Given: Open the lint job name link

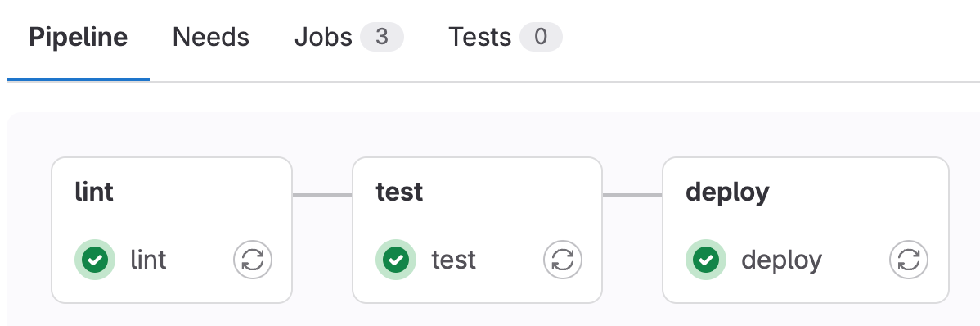Looking at the screenshot, I should pyautogui.click(x=148, y=260).
